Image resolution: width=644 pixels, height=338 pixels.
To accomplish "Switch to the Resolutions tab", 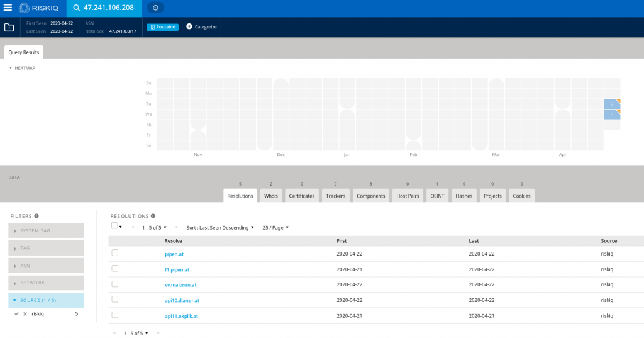I will click(240, 196).
